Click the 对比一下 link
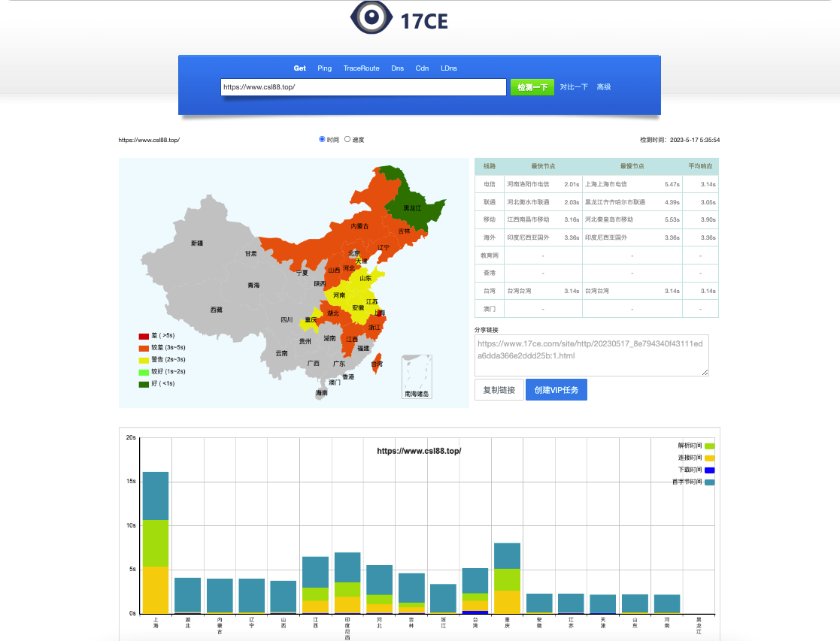The image size is (840, 641). (574, 86)
